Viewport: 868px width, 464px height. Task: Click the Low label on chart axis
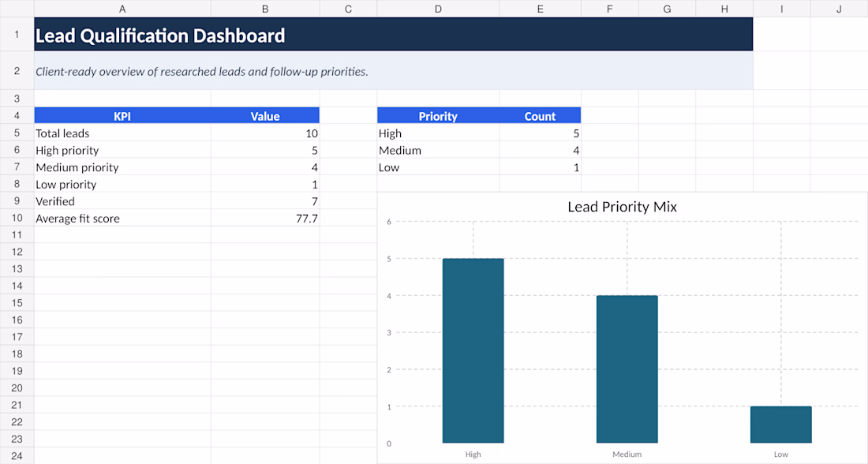pos(781,454)
